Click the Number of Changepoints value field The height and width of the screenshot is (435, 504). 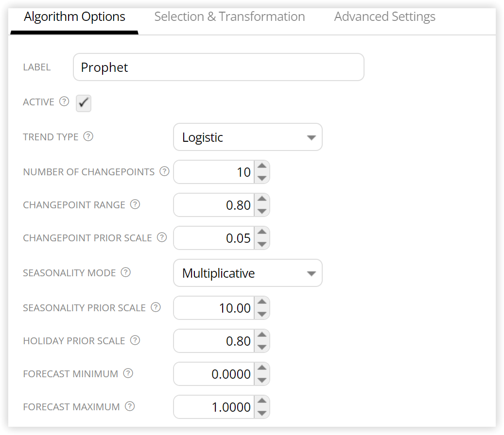click(214, 172)
